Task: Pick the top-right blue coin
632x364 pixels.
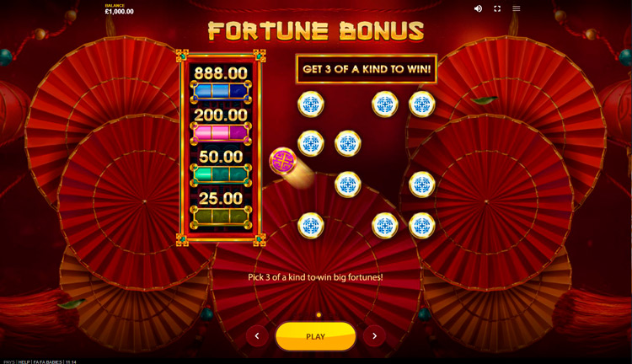Action: point(422,104)
